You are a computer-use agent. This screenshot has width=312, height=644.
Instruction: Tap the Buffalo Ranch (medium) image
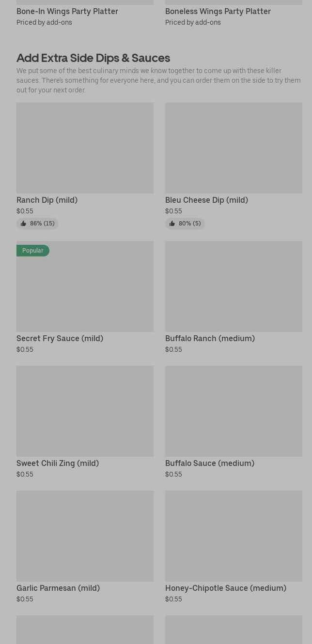pos(234,286)
